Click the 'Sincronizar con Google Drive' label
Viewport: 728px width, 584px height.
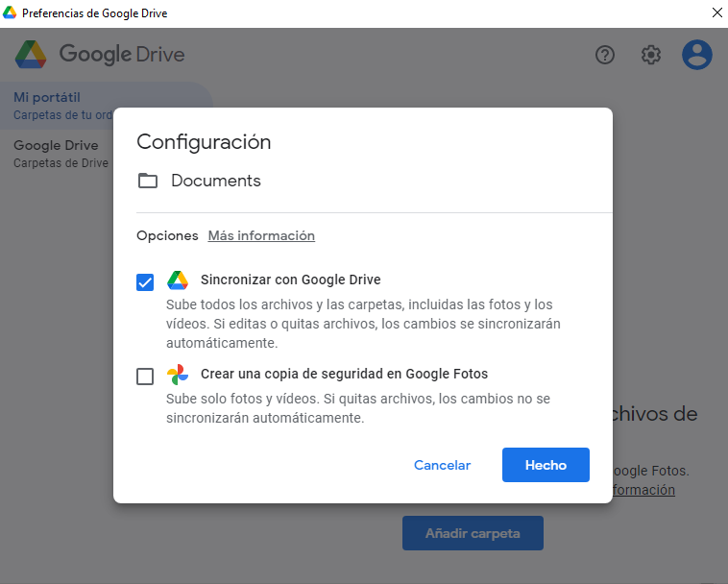coord(291,280)
